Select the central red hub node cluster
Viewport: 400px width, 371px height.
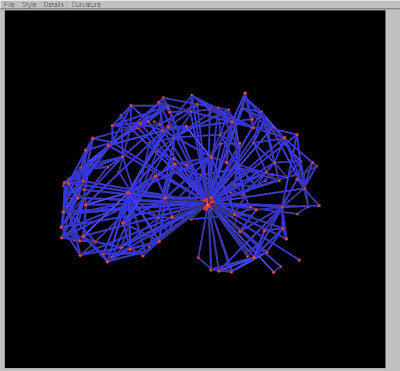(x=208, y=203)
